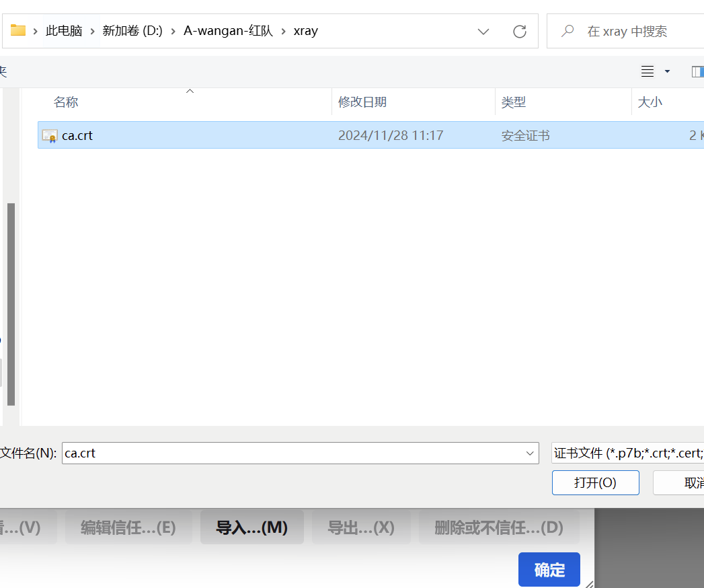Sort by 大小 column header
The width and height of the screenshot is (704, 588).
650,102
